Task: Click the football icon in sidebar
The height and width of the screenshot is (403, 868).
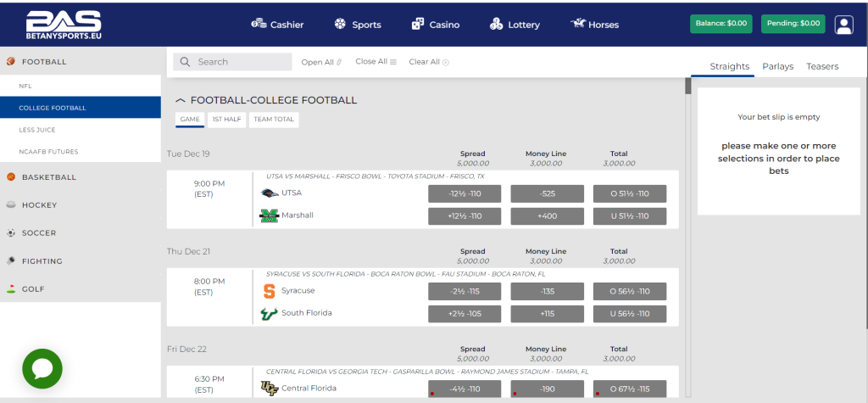Action: pyautogui.click(x=10, y=62)
